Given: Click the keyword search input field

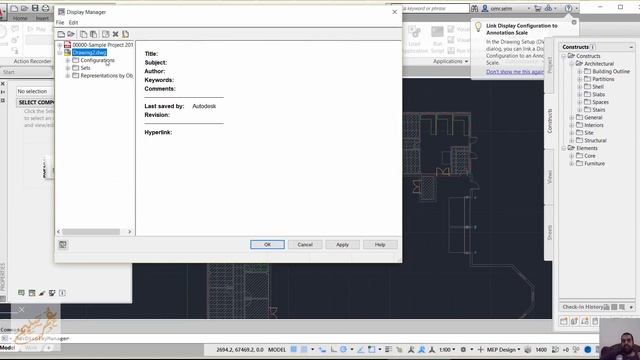Looking at the screenshot, I should 435,8.
